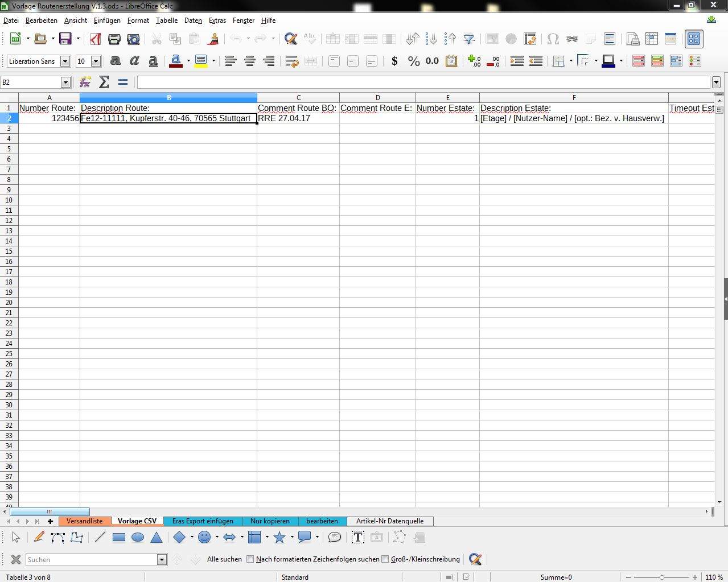
Task: Insert a text box from drawing toolbar
Action: (358, 537)
